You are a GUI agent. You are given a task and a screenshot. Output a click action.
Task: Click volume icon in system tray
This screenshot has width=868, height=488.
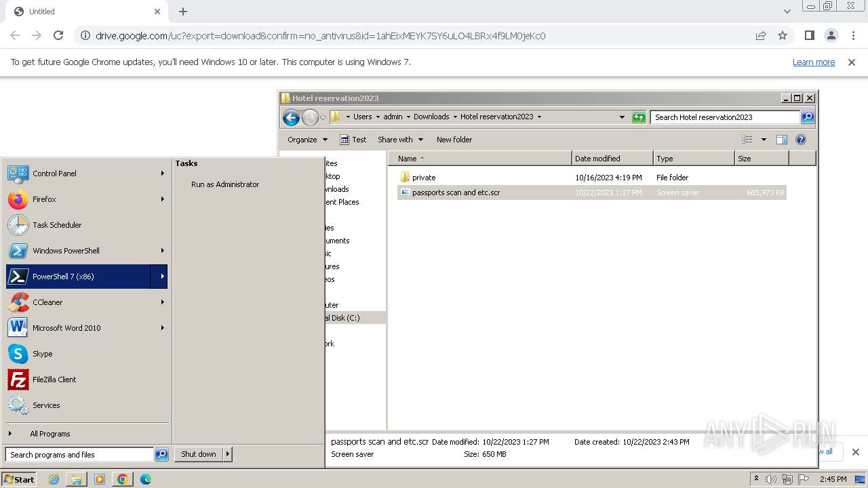point(771,479)
